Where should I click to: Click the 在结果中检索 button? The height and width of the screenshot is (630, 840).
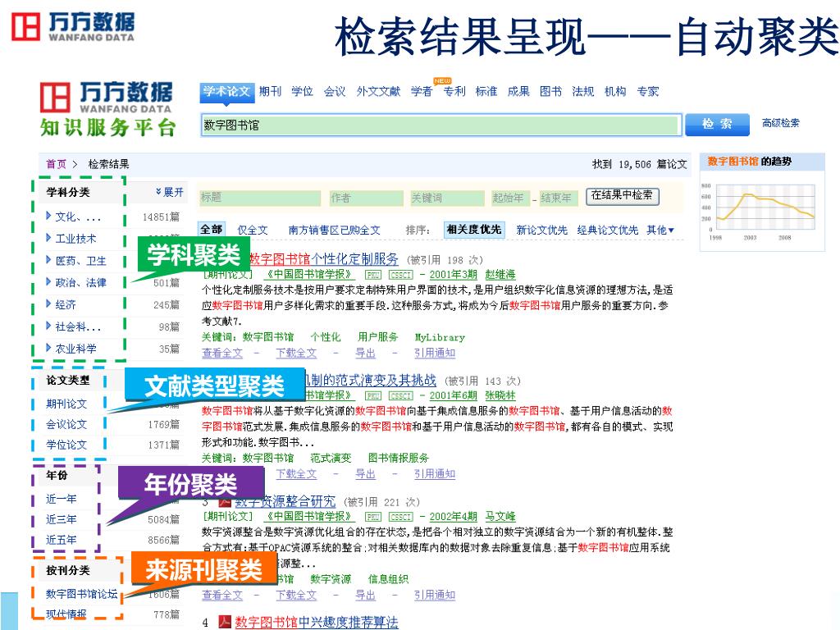point(622,195)
